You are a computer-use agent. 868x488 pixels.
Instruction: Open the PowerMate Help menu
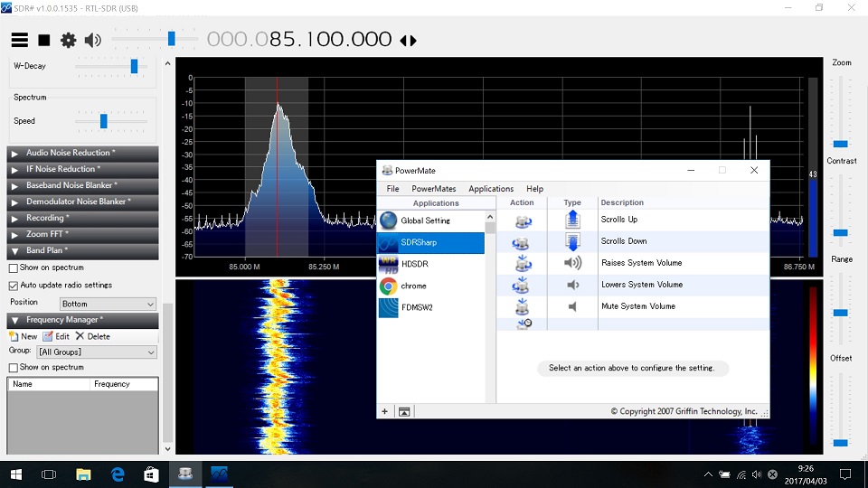[534, 189]
